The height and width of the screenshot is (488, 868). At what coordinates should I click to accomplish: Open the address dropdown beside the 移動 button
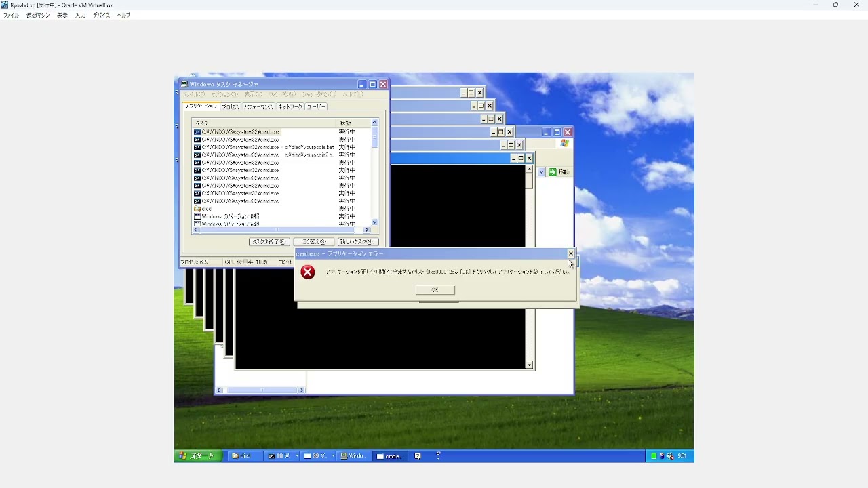click(x=542, y=172)
